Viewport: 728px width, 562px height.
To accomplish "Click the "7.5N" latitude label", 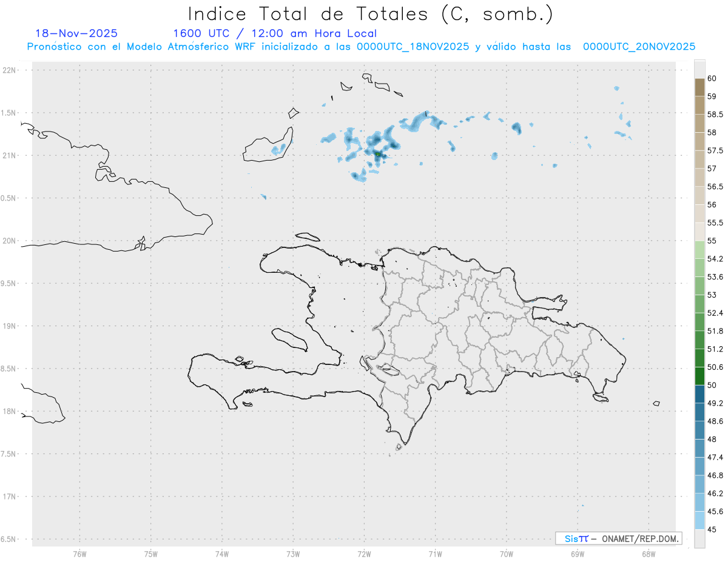I will (9, 454).
